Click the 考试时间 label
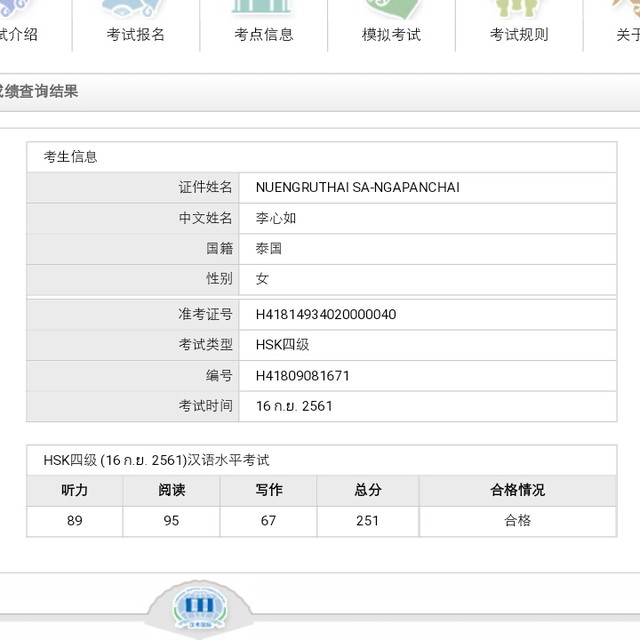 (x=205, y=406)
